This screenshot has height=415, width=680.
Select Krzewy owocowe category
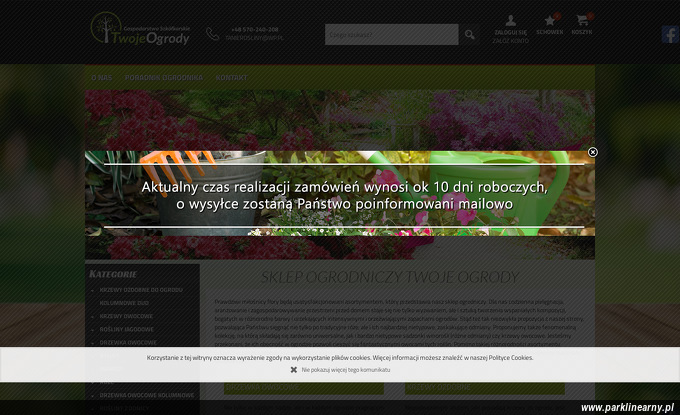126,316
